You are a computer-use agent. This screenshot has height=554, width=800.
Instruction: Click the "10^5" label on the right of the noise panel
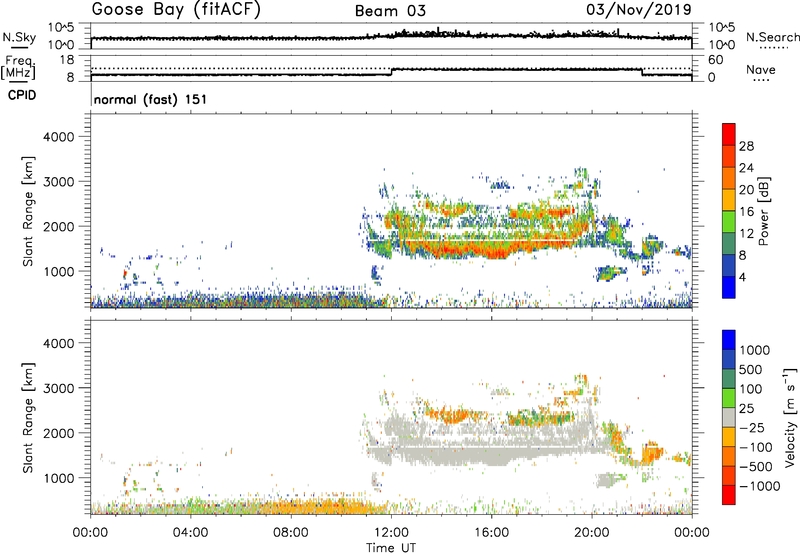coord(722,28)
